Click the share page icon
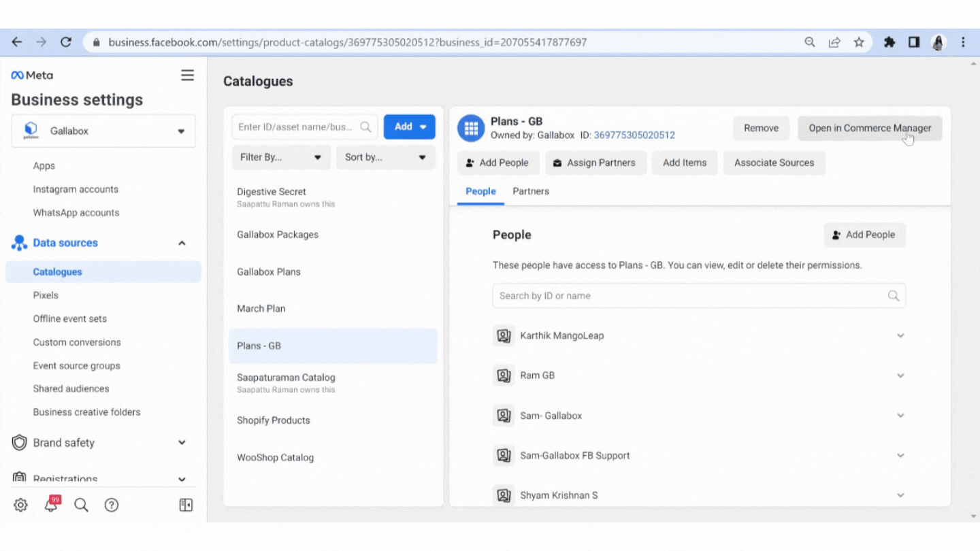Viewport: 980px width, 551px height. [834, 42]
